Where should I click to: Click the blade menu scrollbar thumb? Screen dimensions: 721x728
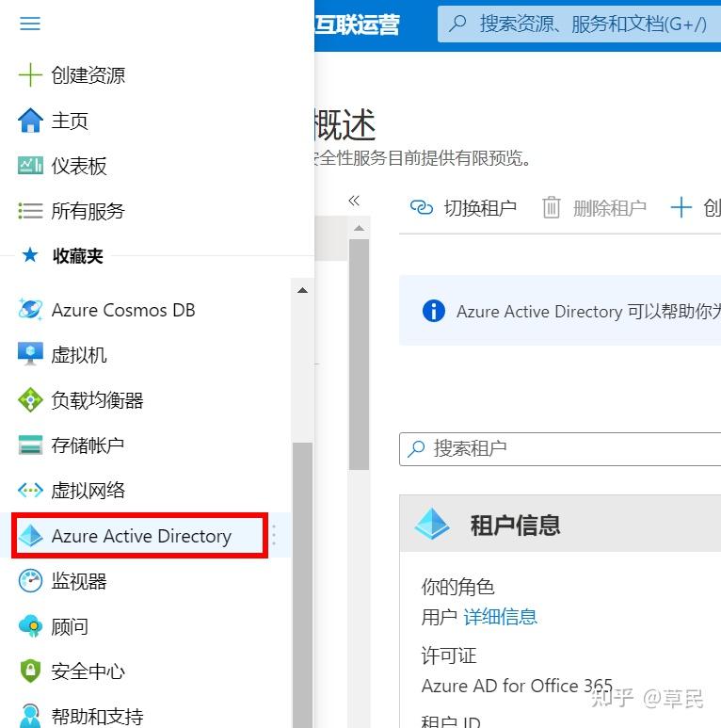(359, 354)
